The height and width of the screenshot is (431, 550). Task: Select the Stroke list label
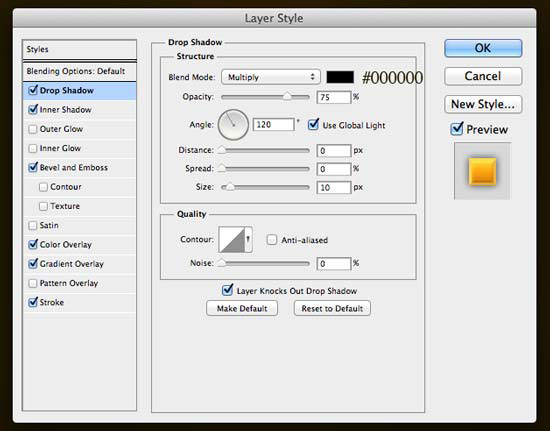pos(52,302)
